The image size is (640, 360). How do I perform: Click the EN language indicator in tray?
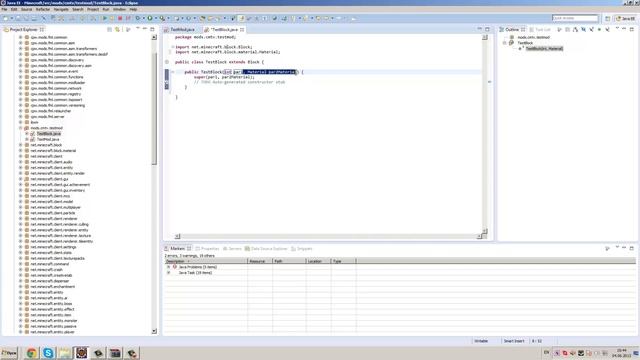[546, 353]
